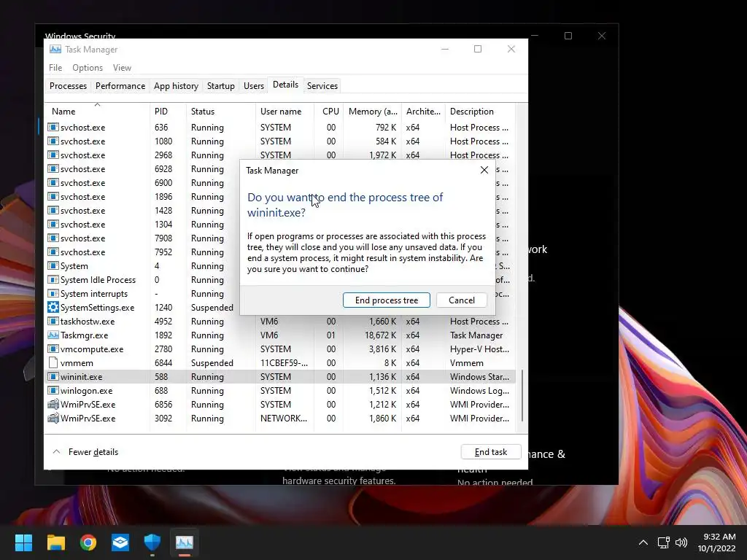The image size is (747, 560).
Task: Cancel the end process tree dialog
Action: point(461,300)
